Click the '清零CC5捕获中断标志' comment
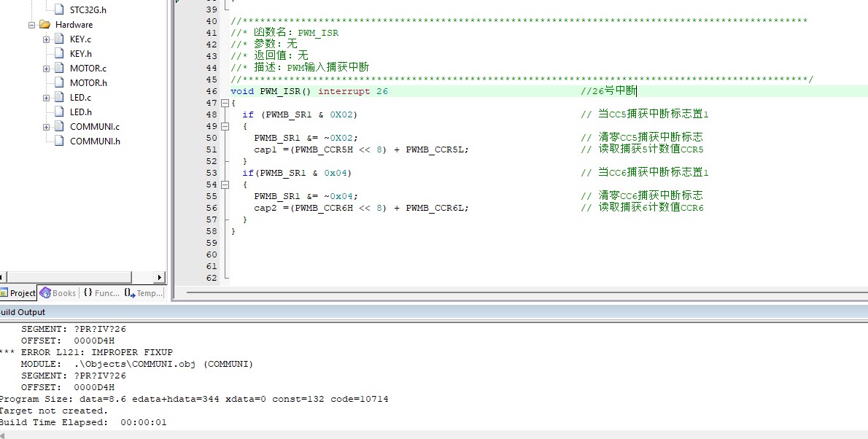The image size is (868, 439). (642, 137)
